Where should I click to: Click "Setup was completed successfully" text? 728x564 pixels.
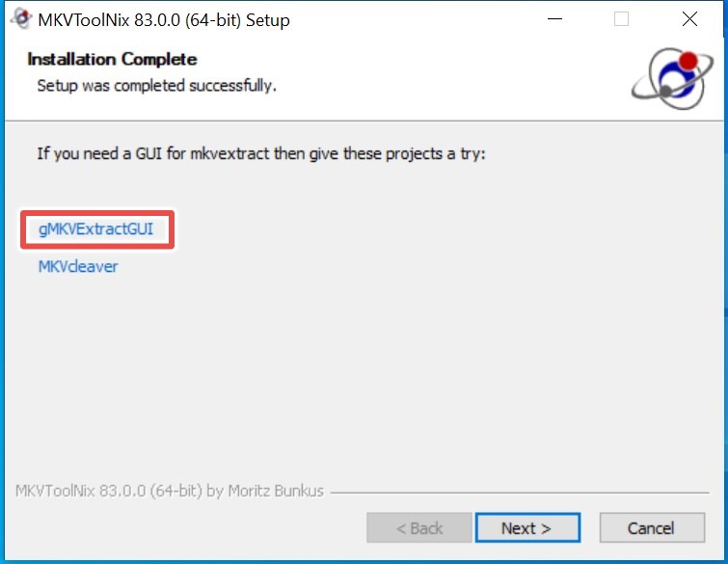coord(156,86)
